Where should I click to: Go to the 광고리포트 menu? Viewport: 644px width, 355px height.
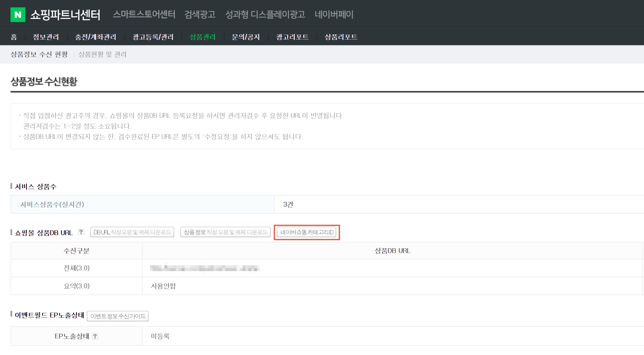[292, 37]
